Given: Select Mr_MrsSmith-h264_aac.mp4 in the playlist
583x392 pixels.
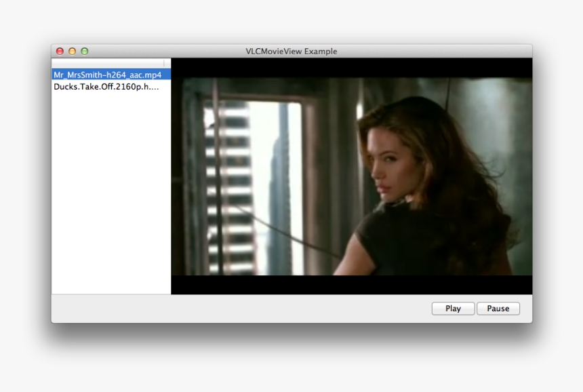Looking at the screenshot, I should [x=111, y=75].
